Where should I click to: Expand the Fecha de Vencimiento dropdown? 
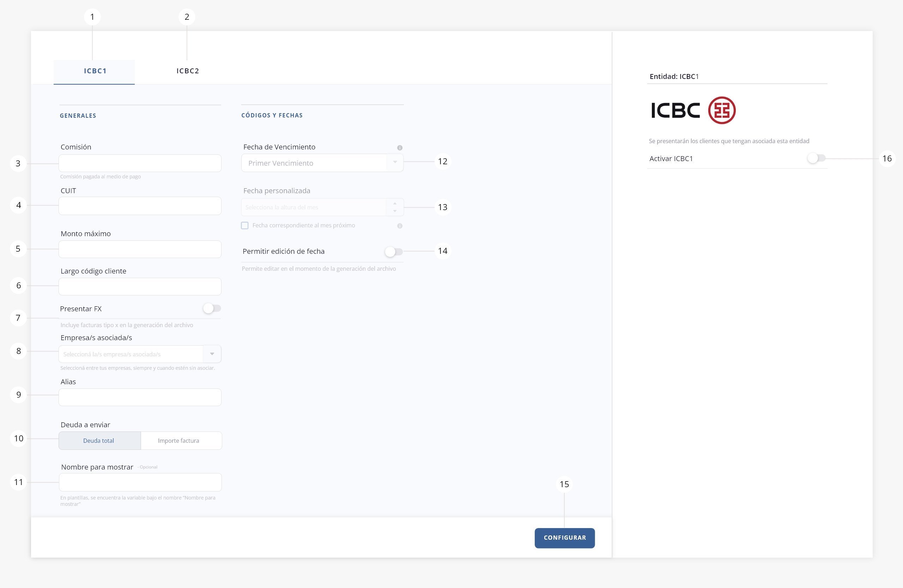pyautogui.click(x=322, y=163)
